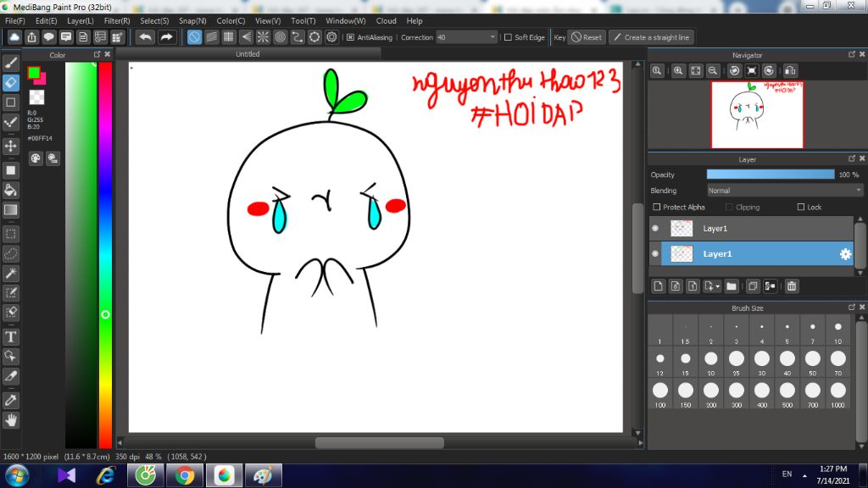Click the canvas horizontal scrollbar
This screenshot has width=868, height=488.
point(380,442)
